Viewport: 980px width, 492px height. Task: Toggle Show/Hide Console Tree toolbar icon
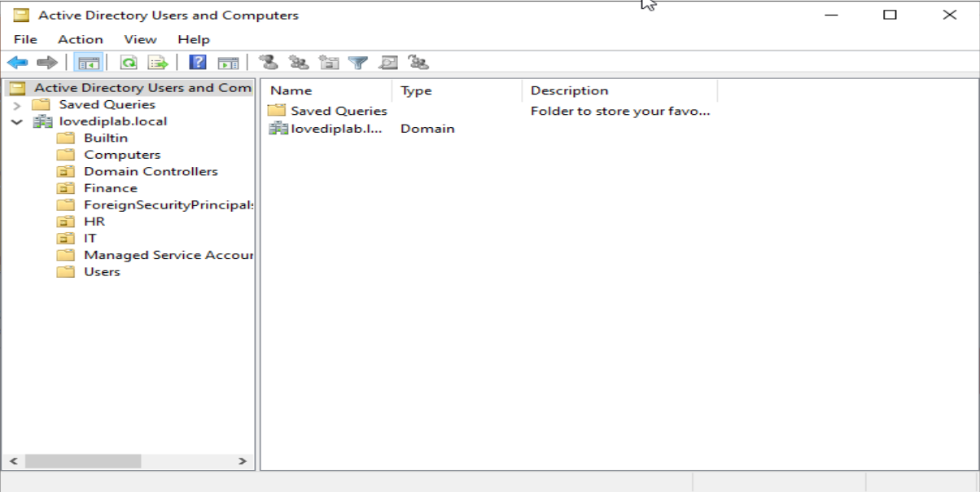pyautogui.click(x=88, y=63)
